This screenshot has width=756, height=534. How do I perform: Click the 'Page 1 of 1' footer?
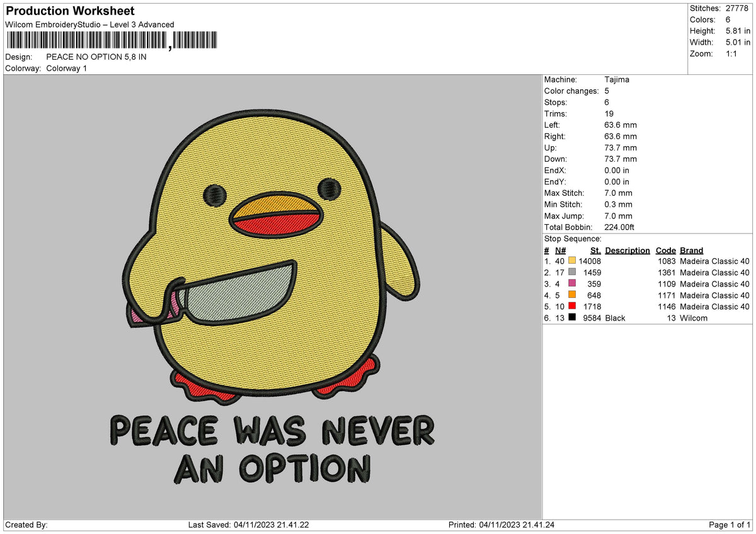pos(730,525)
